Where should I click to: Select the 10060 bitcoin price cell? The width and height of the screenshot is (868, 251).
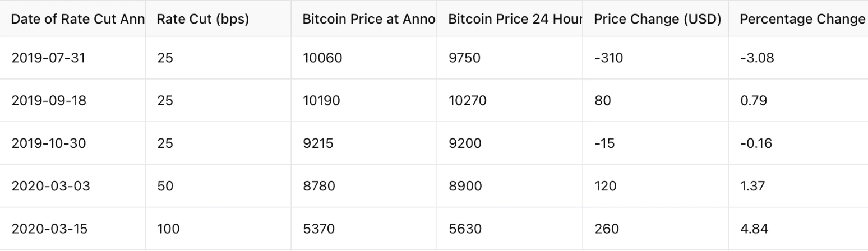tap(364, 58)
